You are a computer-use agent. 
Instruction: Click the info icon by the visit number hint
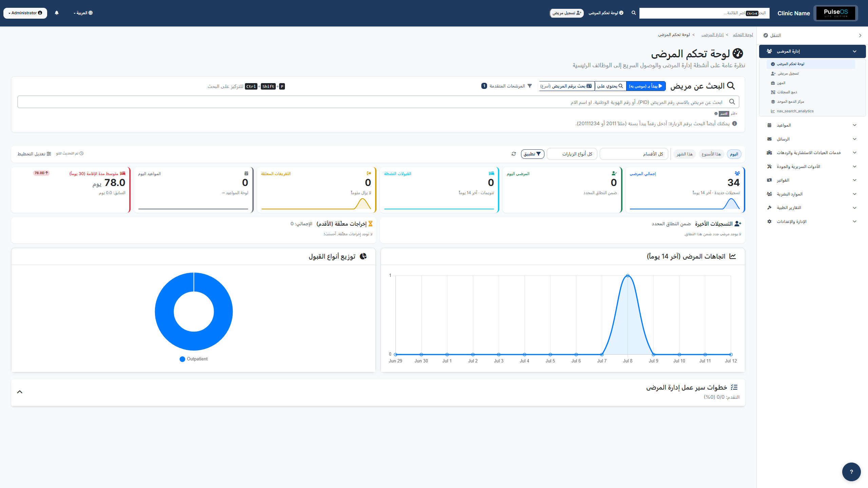pyautogui.click(x=734, y=124)
